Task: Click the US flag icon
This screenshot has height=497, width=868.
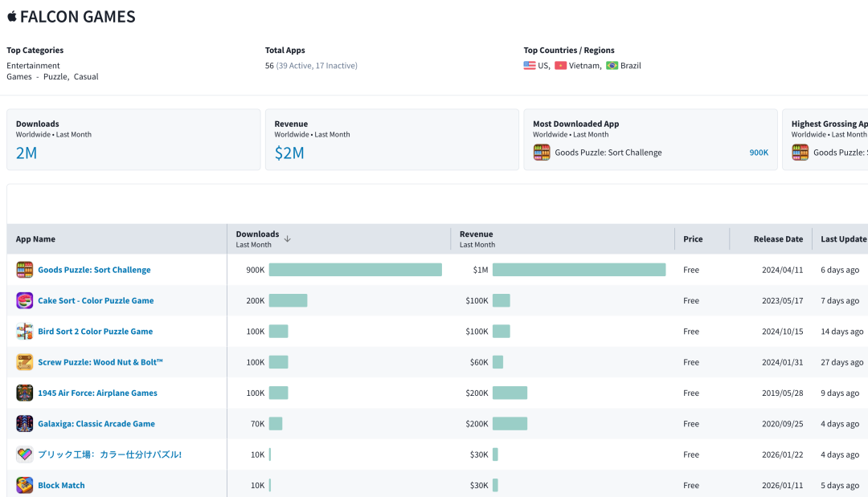Action: 530,65
